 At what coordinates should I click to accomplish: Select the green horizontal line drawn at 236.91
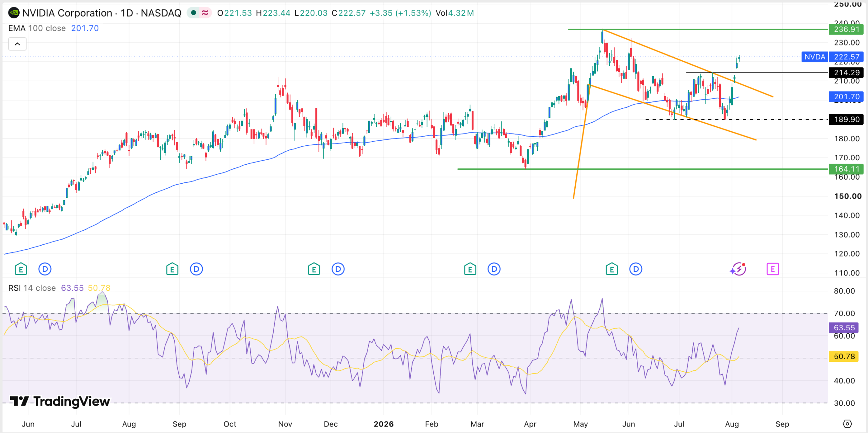(x=698, y=29)
